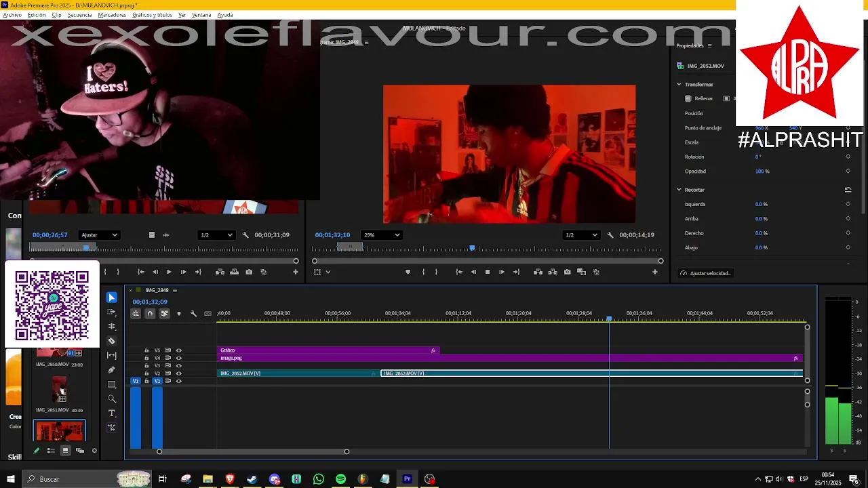Toggle Snap magnet in timeline

point(150,313)
